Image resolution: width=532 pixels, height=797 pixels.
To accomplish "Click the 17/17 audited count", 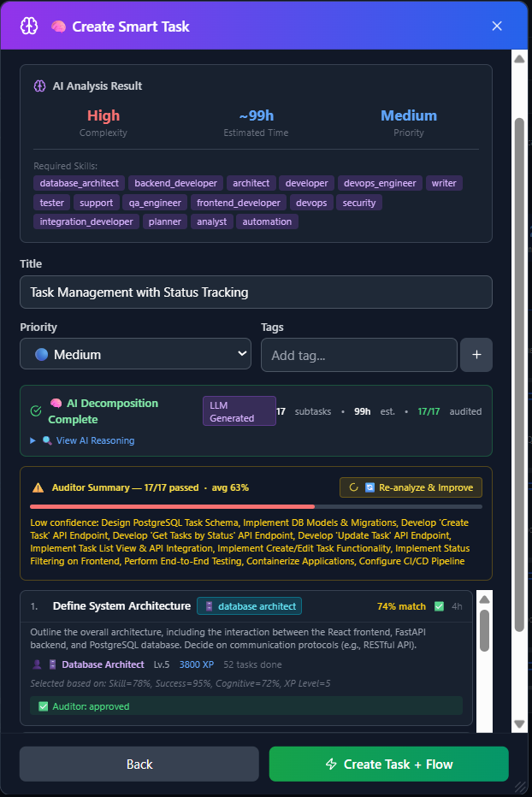I will (x=429, y=411).
